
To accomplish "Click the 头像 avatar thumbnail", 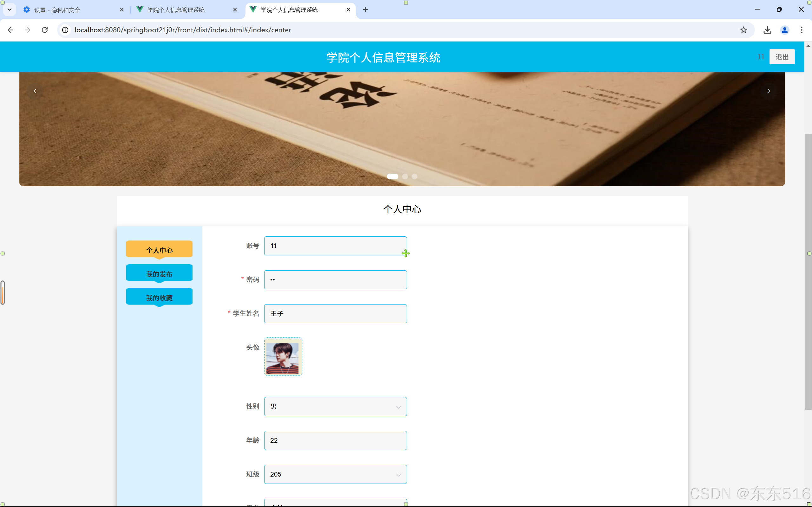I will pyautogui.click(x=283, y=356).
